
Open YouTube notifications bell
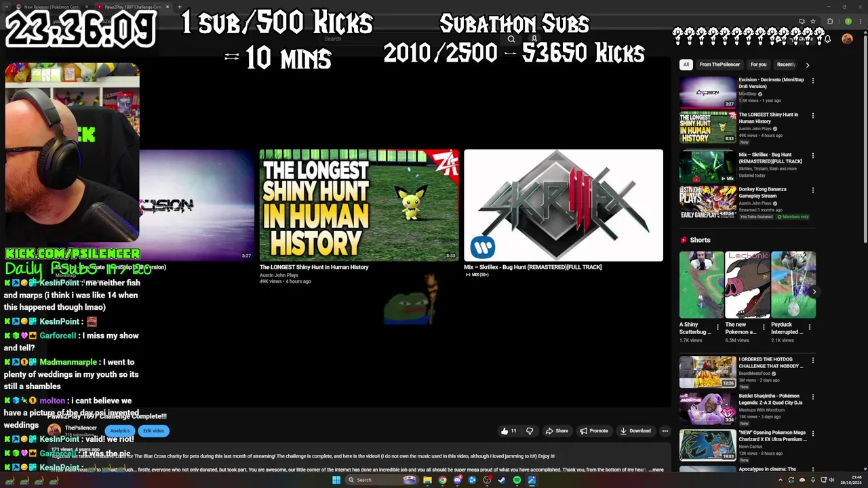tap(827, 39)
